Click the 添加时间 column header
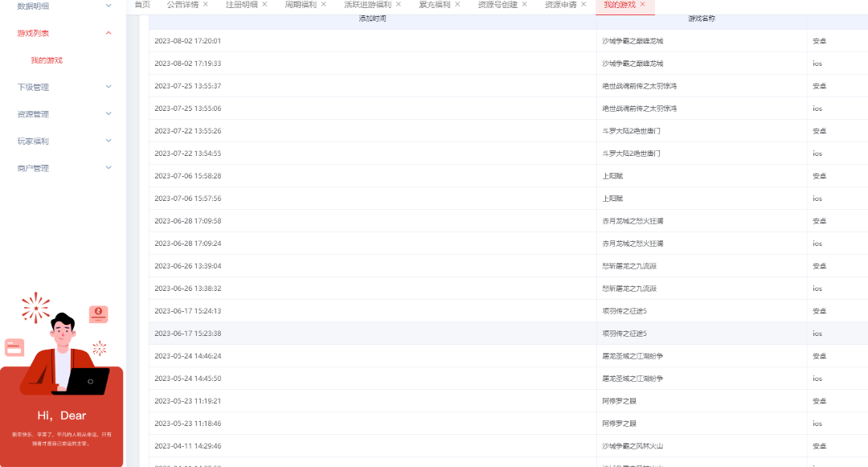The width and height of the screenshot is (868, 467). (372, 18)
